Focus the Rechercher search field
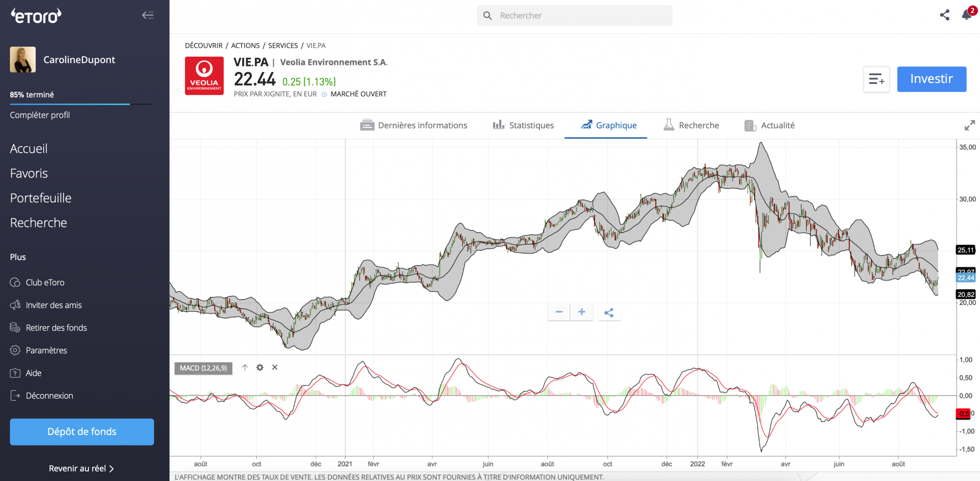 574,16
